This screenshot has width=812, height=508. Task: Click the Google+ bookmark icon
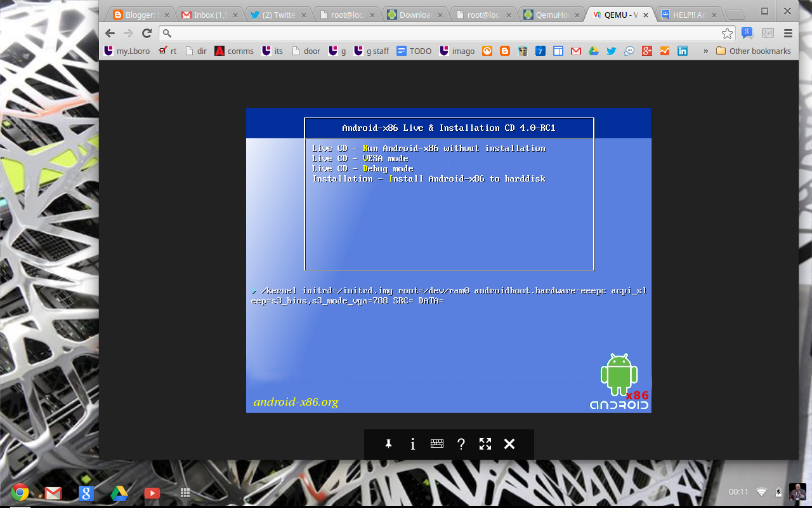pyautogui.click(x=647, y=51)
